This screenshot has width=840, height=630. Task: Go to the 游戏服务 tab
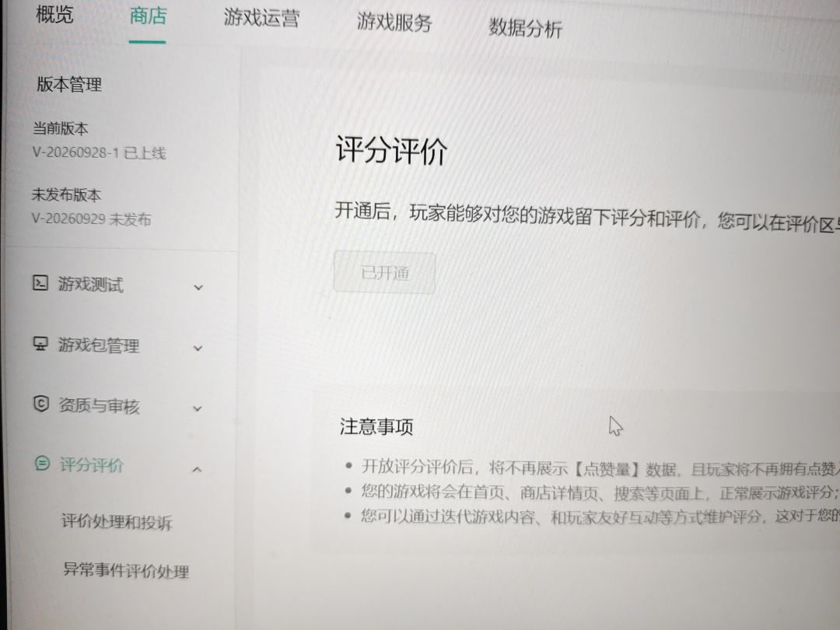[x=394, y=23]
